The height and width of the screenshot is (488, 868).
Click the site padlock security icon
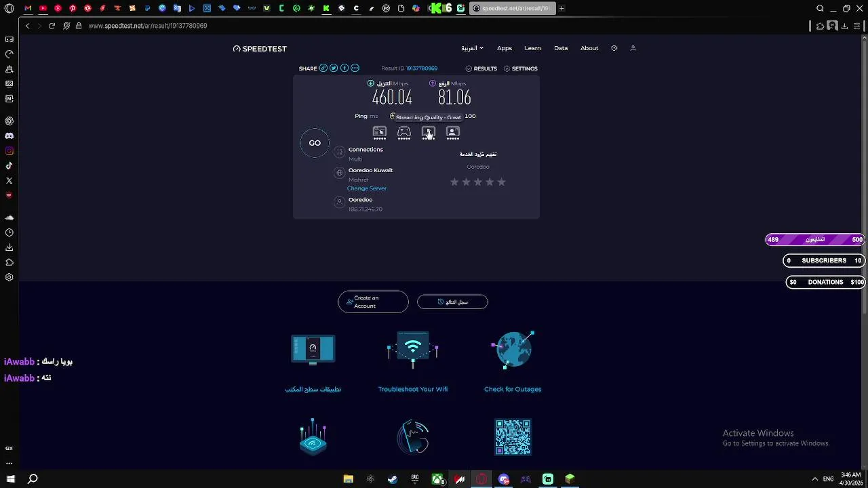coord(79,26)
